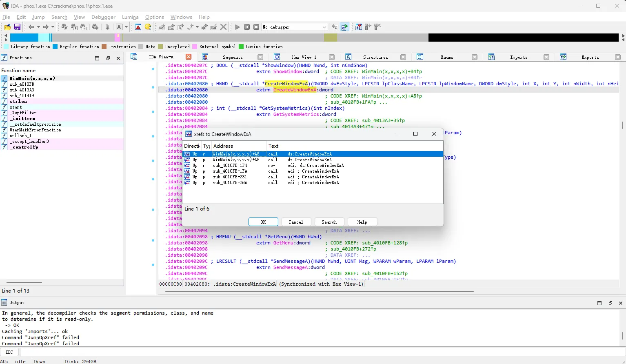Click the convert-to-data toolbar icon

coord(171,27)
